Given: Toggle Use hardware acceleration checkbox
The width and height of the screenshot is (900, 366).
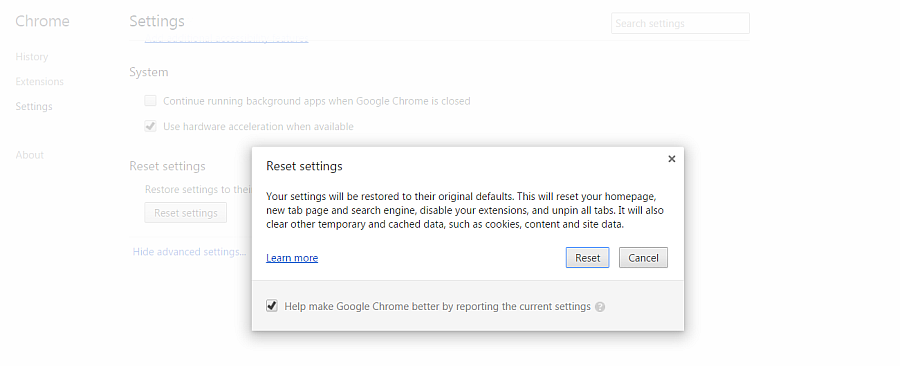Looking at the screenshot, I should pos(150,126).
